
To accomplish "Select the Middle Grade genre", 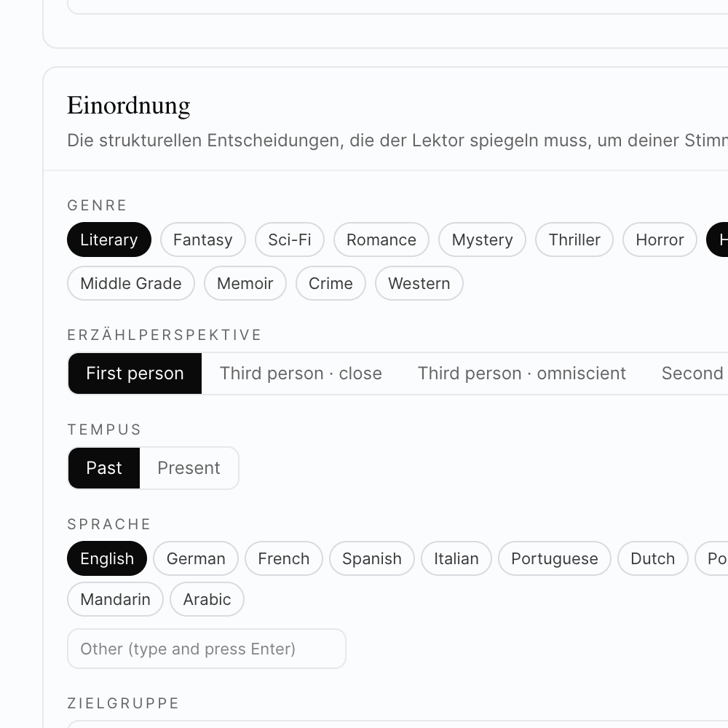I will [130, 283].
